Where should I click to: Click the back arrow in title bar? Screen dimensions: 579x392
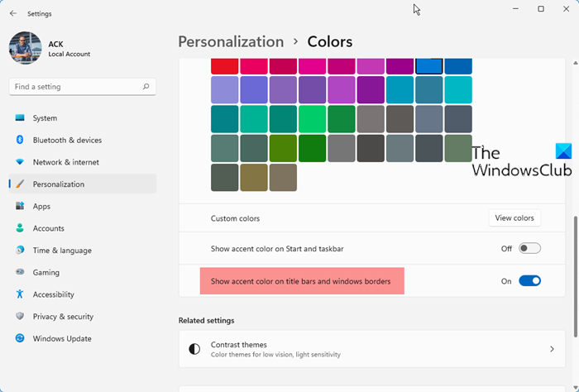point(12,13)
